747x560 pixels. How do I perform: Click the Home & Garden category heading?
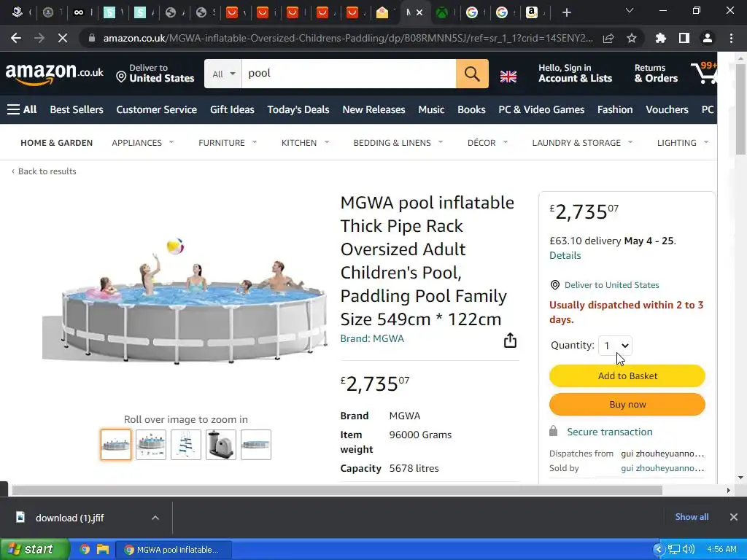[56, 143]
